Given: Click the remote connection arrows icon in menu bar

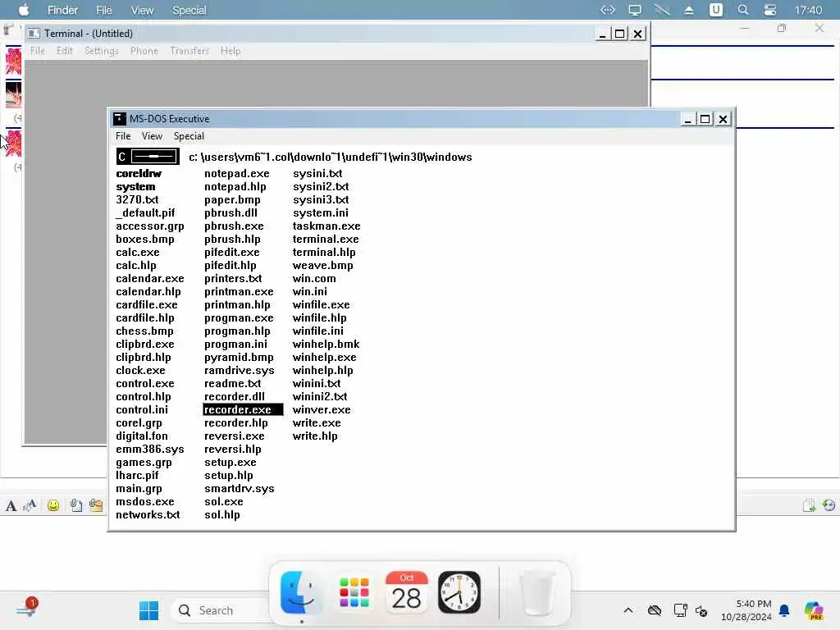Looking at the screenshot, I should point(608,10).
